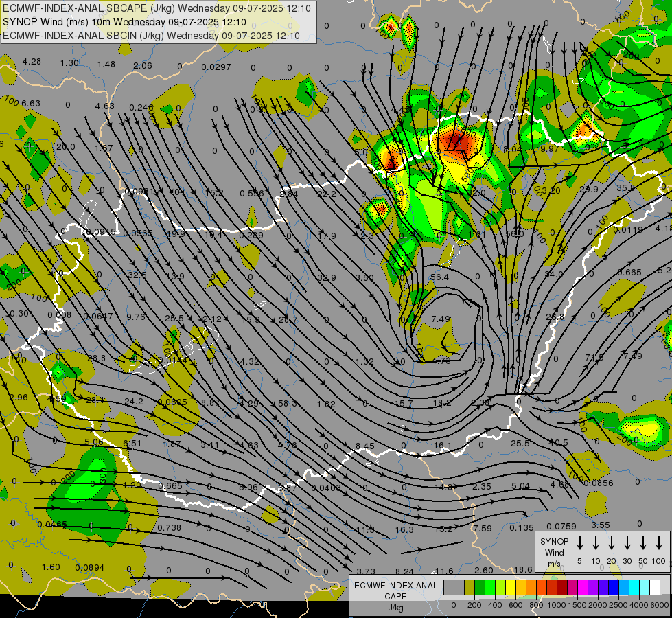672x618 pixels.
Task: Click the 19.9 map value
Action: (x=176, y=233)
